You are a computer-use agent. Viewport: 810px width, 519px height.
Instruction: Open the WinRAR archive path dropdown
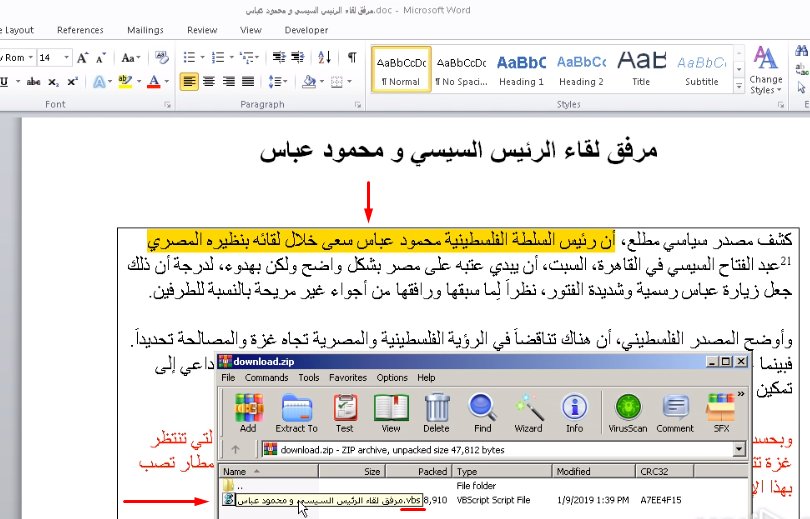tap(739, 450)
